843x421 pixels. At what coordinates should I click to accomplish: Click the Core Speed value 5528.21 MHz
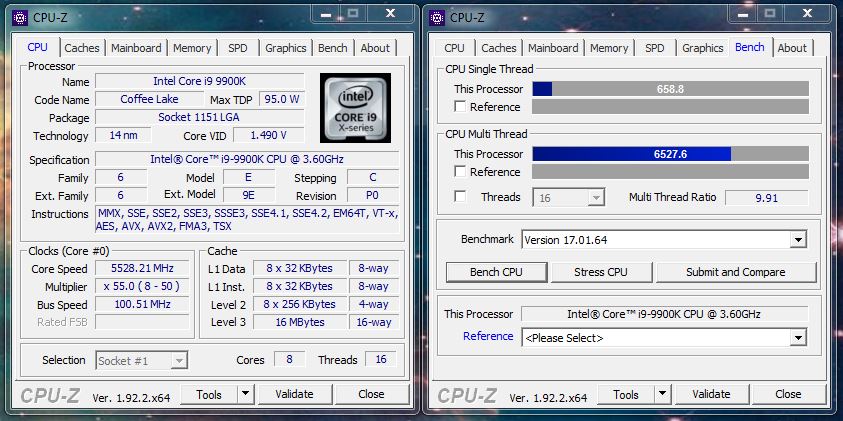click(142, 268)
